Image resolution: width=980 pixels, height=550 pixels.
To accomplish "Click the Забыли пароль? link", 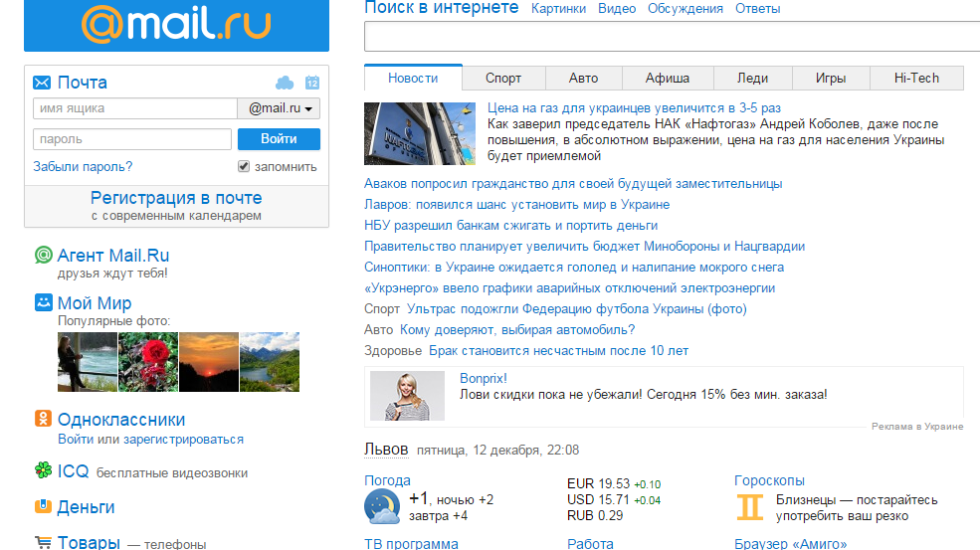I will coord(84,166).
